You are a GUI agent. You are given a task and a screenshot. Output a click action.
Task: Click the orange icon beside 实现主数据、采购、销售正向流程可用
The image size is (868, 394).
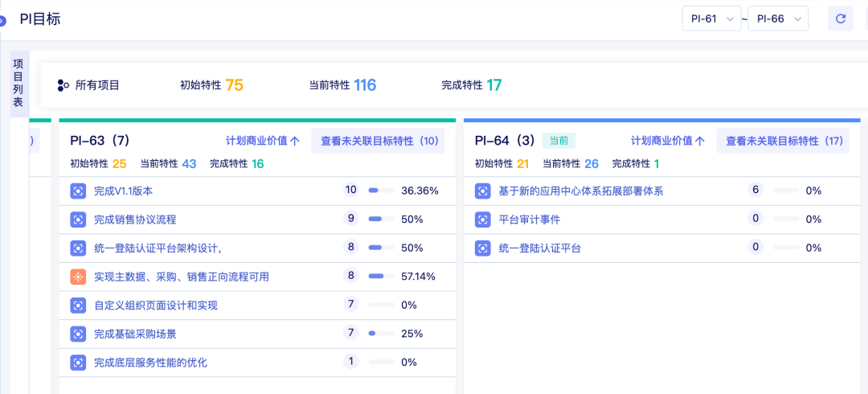[x=78, y=277]
